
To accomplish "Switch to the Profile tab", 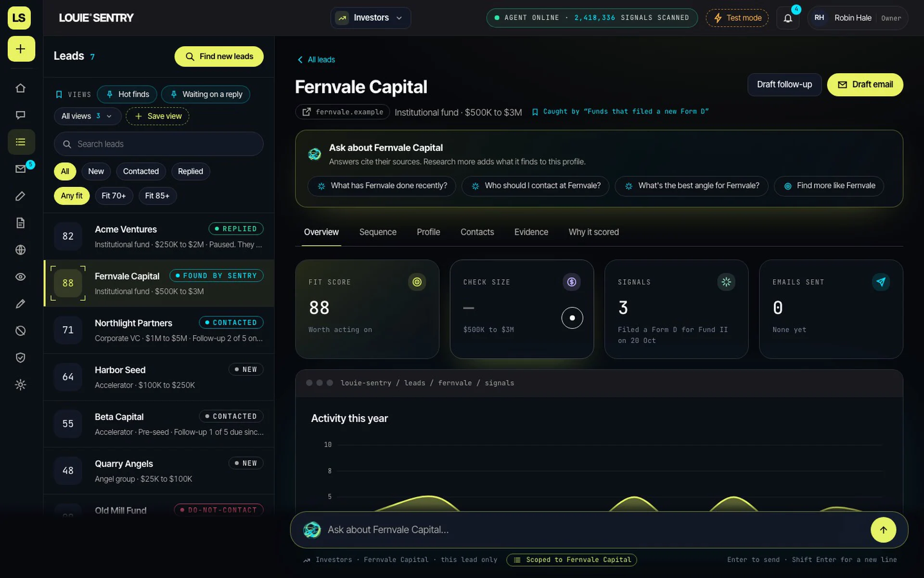I will point(428,232).
